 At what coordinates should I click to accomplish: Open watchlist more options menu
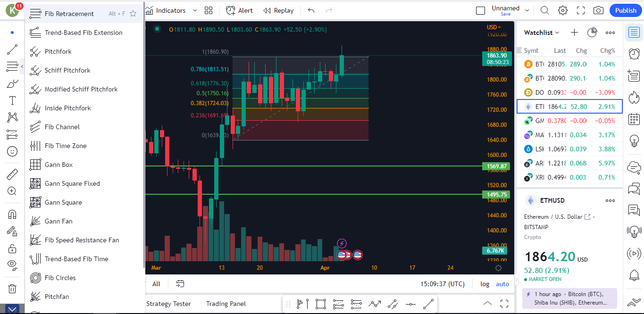(x=610, y=33)
